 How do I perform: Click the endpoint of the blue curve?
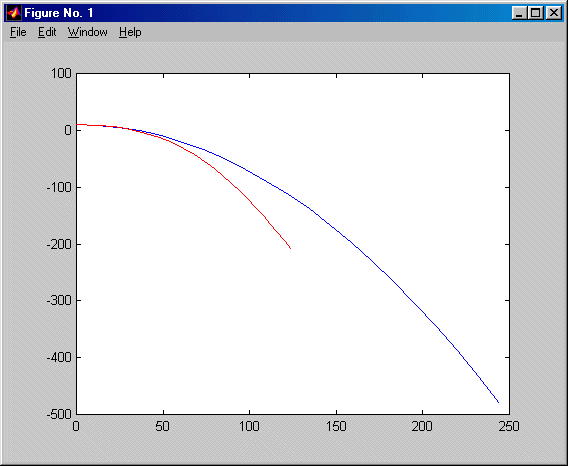click(x=498, y=402)
